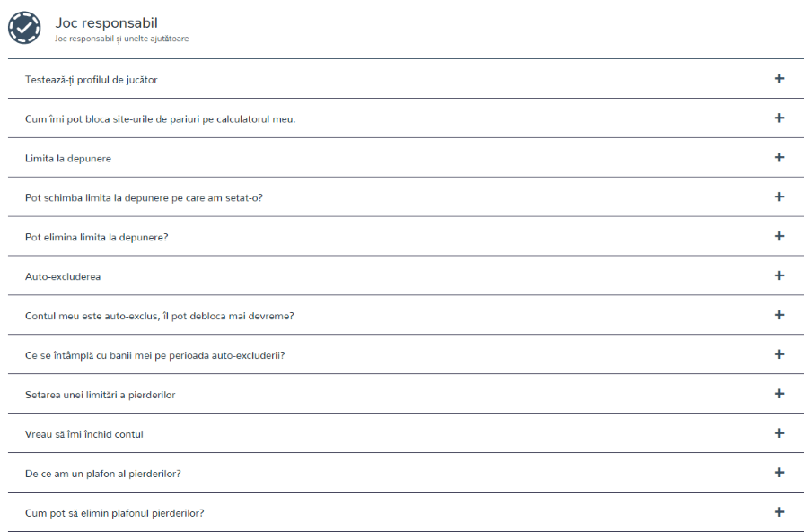Click the Joc responsabil checkmark badge icon
Viewport: 808px width, 532px height.
[24, 28]
